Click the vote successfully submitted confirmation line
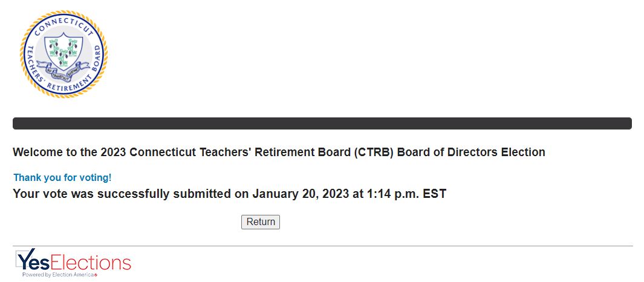The height and width of the screenshot is (282, 644). point(229,194)
